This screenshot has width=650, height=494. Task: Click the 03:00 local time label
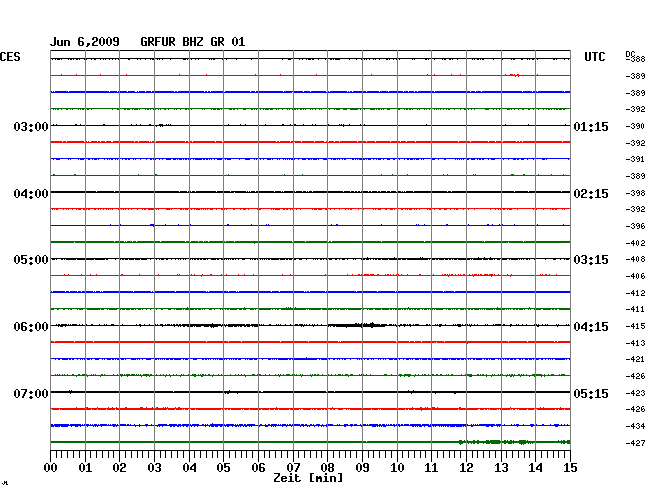tap(31, 126)
